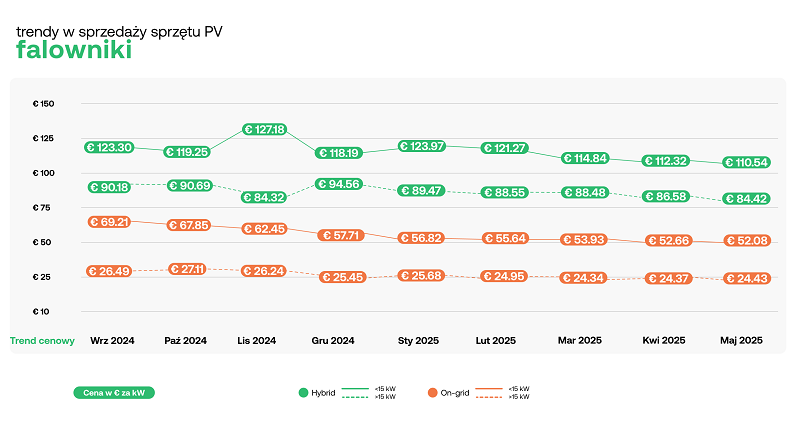Click the 'Cena w € za kW' pill
Image resolution: width=800 pixels, height=425 pixels.
point(114,393)
